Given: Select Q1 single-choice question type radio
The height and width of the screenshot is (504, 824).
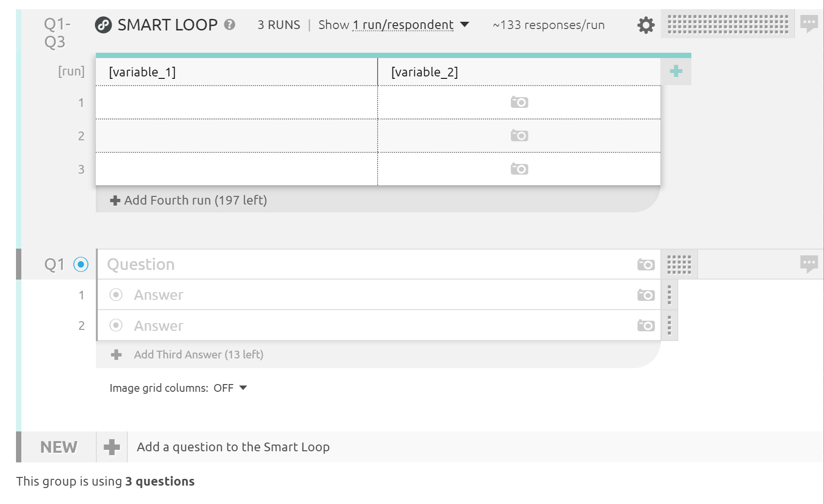Looking at the screenshot, I should tap(81, 265).
